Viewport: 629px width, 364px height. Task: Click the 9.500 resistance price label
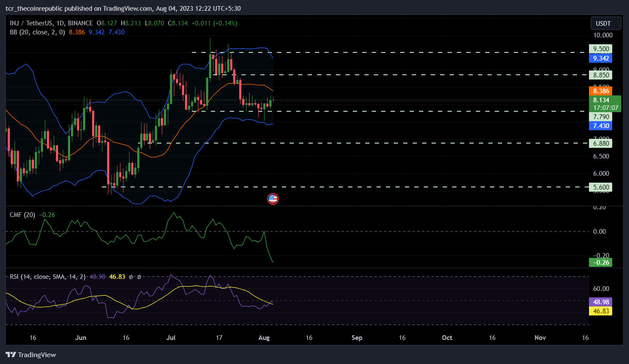click(601, 49)
